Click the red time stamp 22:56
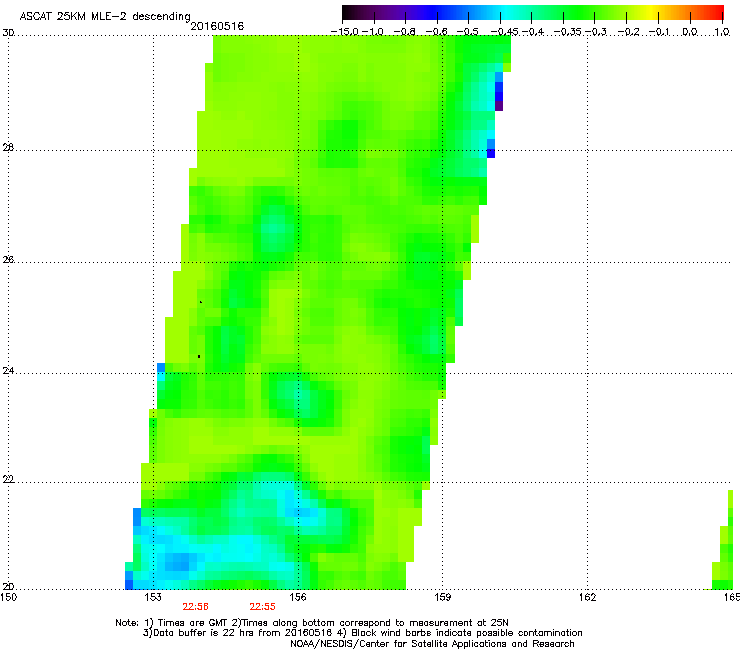Image resolution: width=740 pixels, height=650 pixels. click(195, 607)
